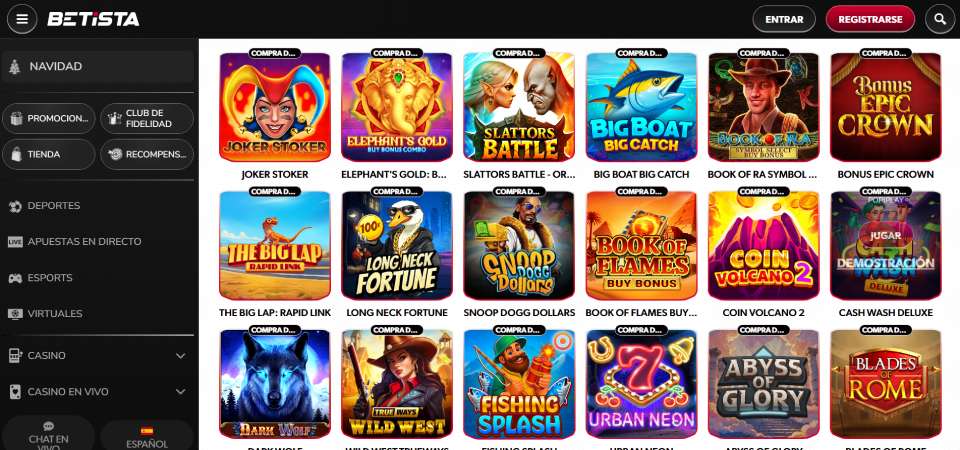Open the Español language selector
The width and height of the screenshot is (960, 450).
(x=147, y=435)
